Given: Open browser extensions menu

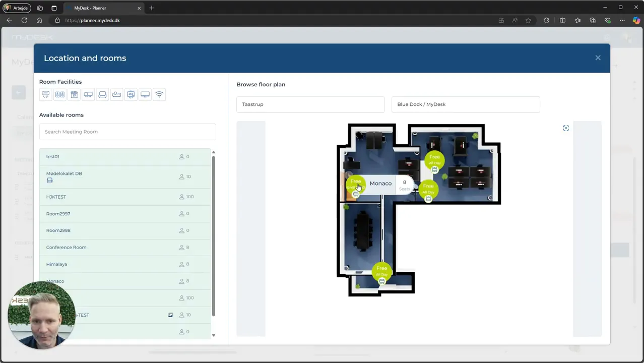Looking at the screenshot, I should [x=546, y=20].
